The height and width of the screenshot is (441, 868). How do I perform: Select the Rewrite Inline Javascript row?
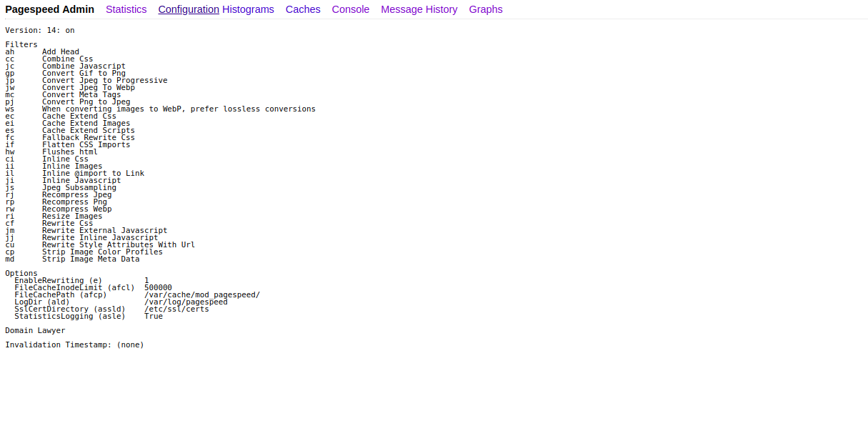pos(81,237)
